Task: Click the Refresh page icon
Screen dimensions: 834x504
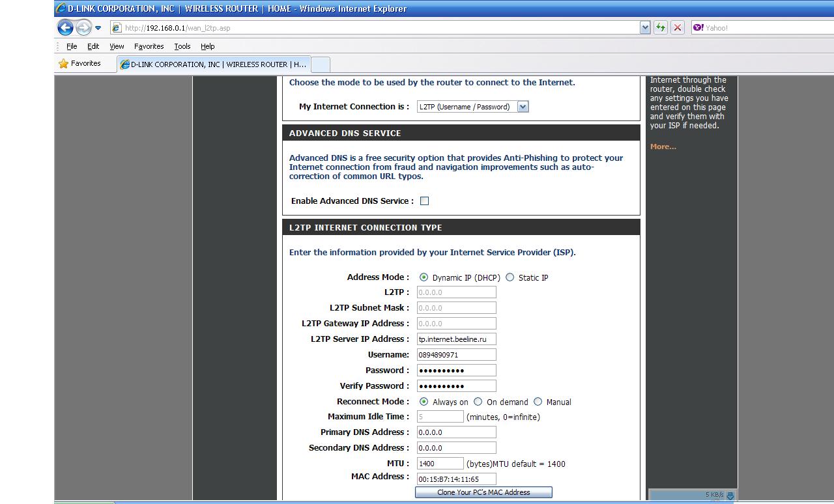Action: click(661, 27)
